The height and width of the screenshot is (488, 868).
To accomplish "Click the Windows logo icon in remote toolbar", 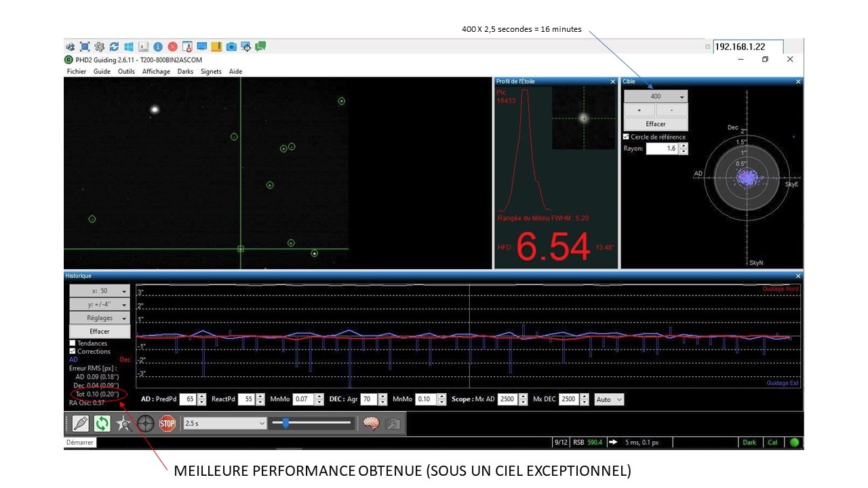I will click(129, 47).
